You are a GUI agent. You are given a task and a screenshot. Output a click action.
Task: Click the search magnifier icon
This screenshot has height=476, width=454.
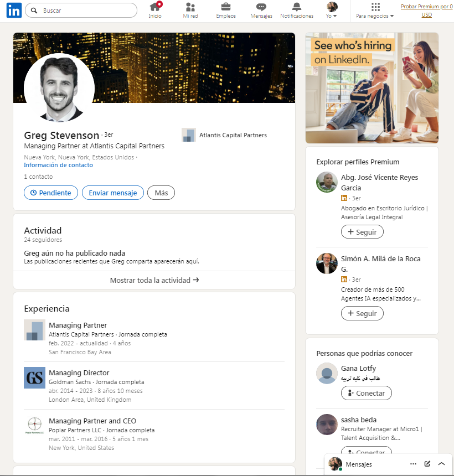click(x=34, y=11)
